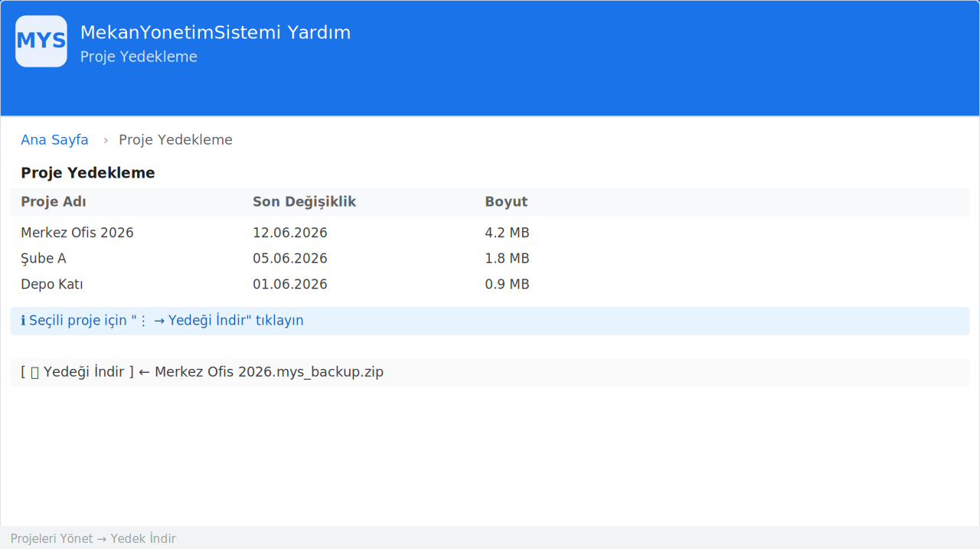This screenshot has height=549, width=980.
Task: Click the Proje Yedekleme subtitle in the header
Action: [x=139, y=57]
